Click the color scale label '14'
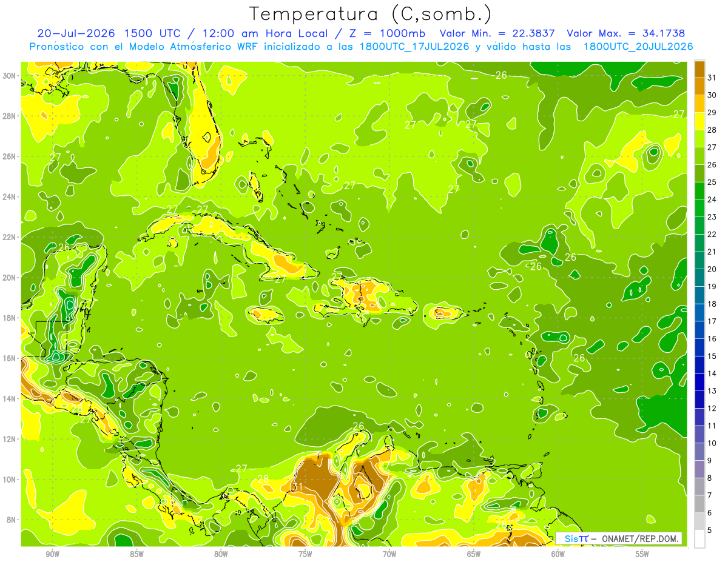Screen dimensions: 728x562 click(712, 373)
